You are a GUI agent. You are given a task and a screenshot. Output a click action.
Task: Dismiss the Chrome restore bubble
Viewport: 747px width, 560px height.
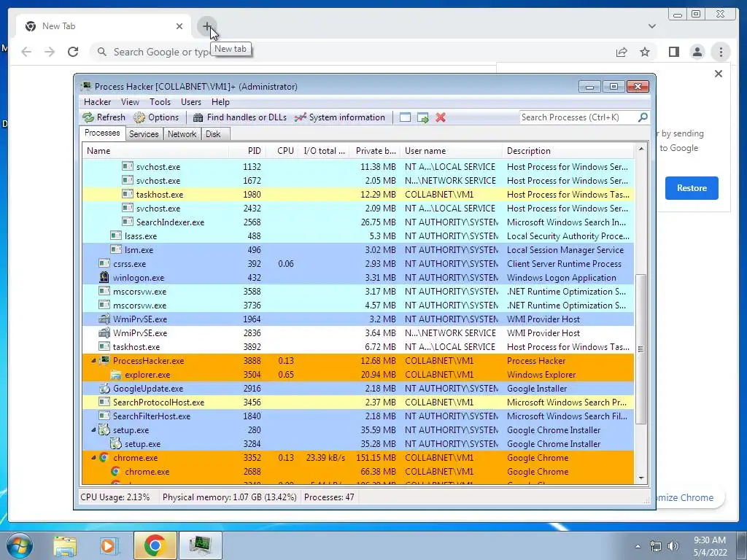point(719,74)
